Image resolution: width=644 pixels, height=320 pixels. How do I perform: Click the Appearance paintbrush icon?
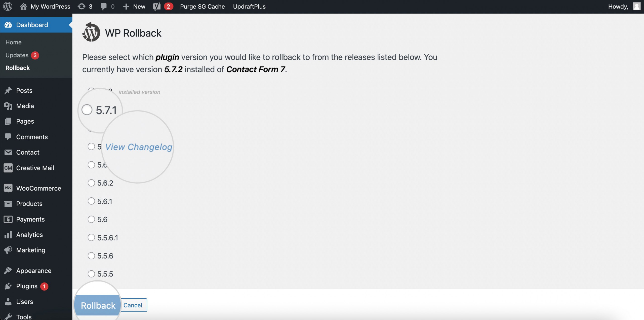[x=8, y=270]
